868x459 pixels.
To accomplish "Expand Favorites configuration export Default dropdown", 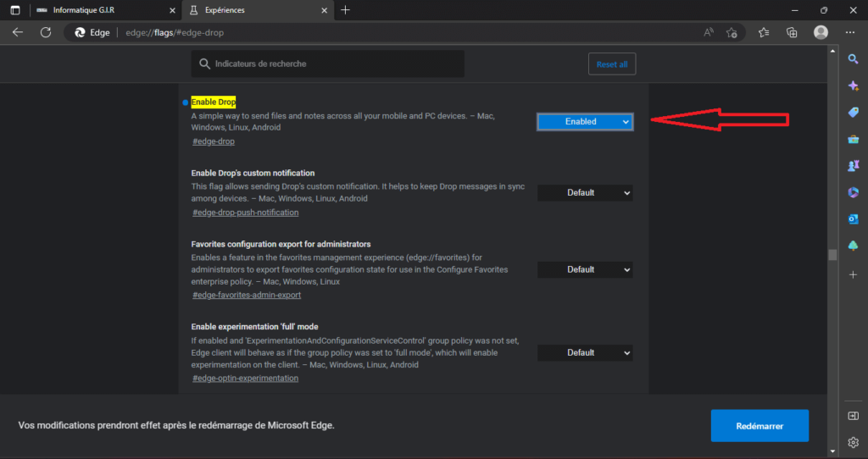I will tap(585, 269).
